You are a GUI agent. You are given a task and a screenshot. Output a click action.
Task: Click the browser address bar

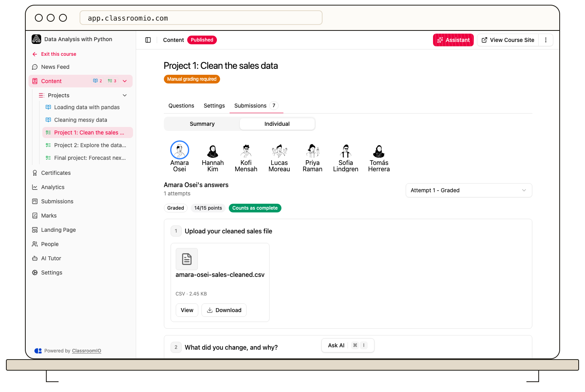201,18
